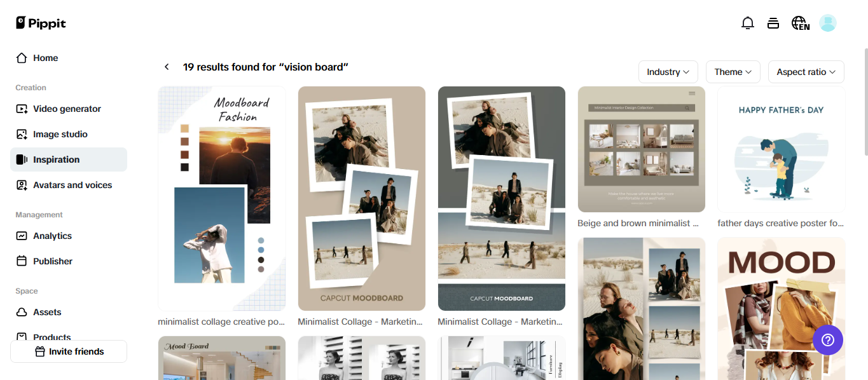Click the 'minimalist collage creative po...' title
The image size is (868, 380).
click(221, 322)
